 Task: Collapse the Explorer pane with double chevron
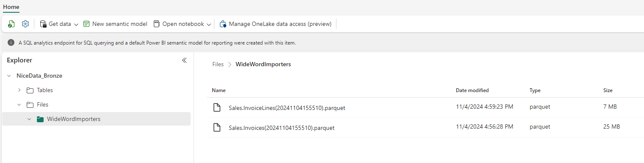pyautogui.click(x=184, y=60)
